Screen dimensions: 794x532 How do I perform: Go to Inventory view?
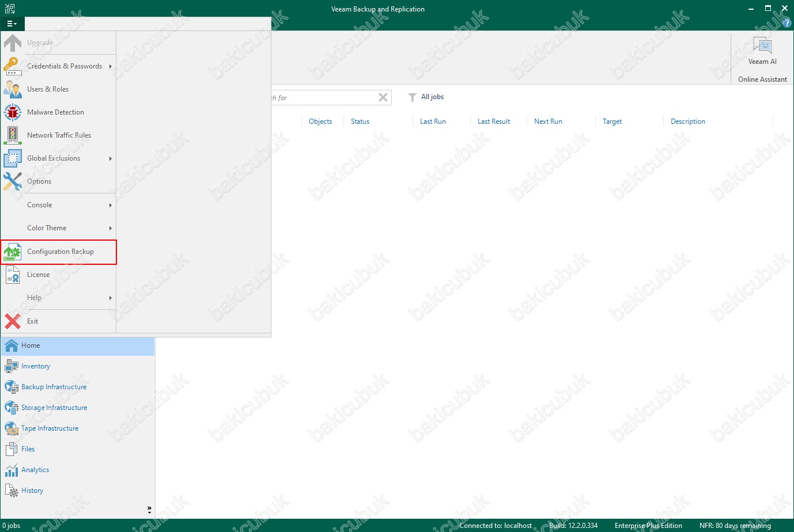point(78,366)
